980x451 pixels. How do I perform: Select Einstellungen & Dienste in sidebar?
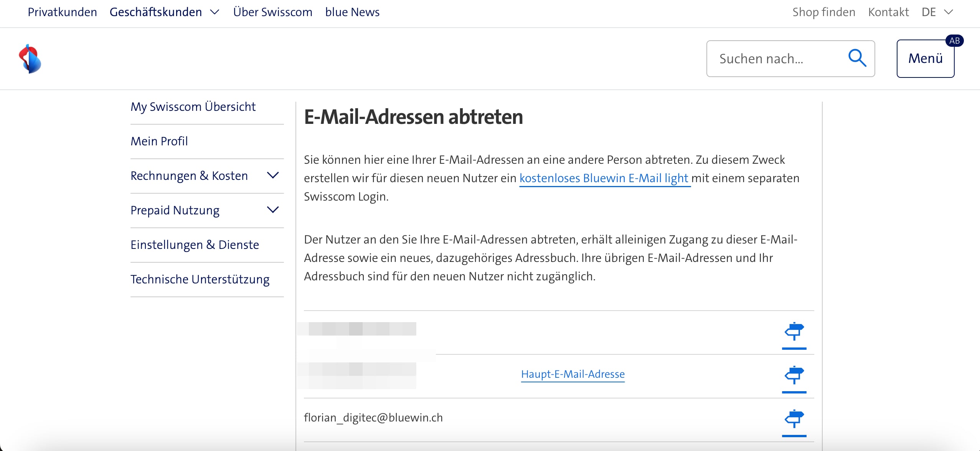[195, 245]
